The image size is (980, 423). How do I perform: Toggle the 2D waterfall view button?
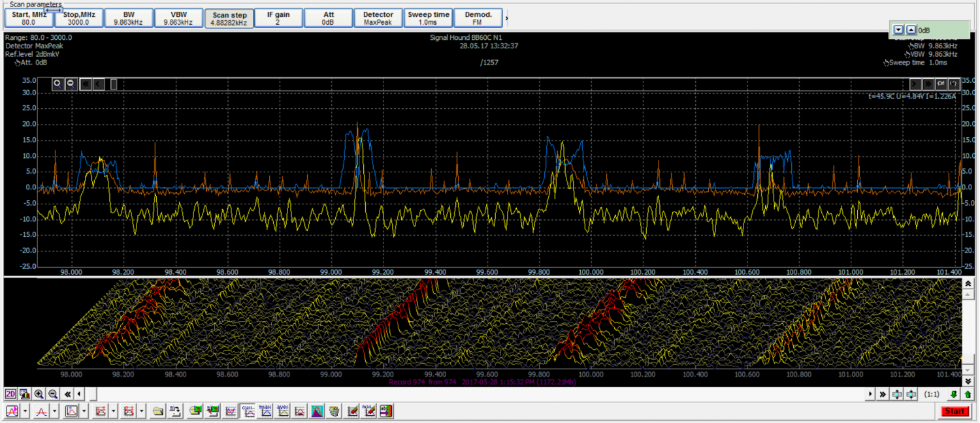(10, 394)
